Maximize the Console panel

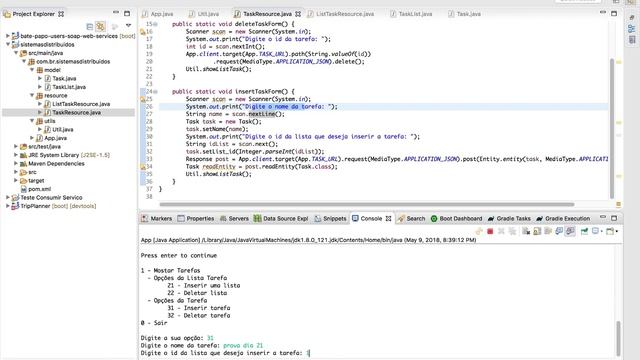(x=614, y=218)
